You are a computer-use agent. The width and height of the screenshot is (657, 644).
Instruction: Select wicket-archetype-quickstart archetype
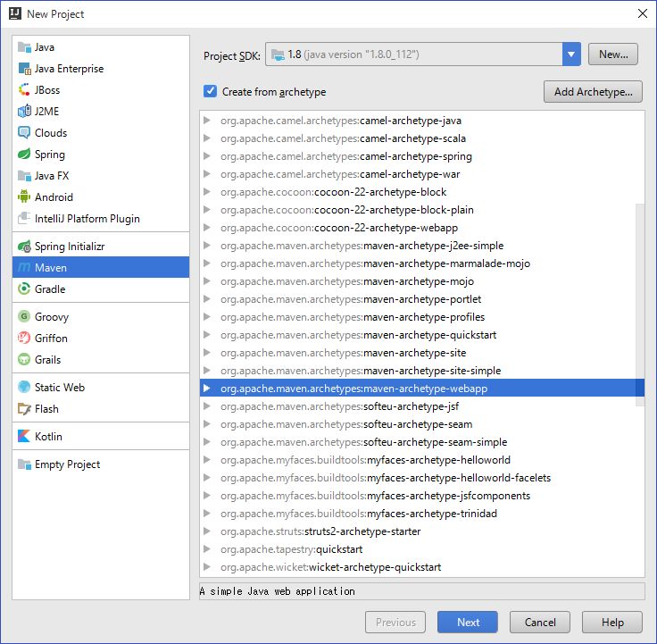(422, 567)
